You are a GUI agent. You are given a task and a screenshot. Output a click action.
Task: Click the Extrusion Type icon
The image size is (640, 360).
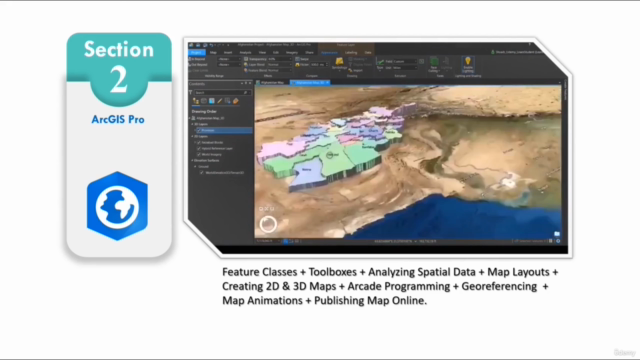coord(380,62)
